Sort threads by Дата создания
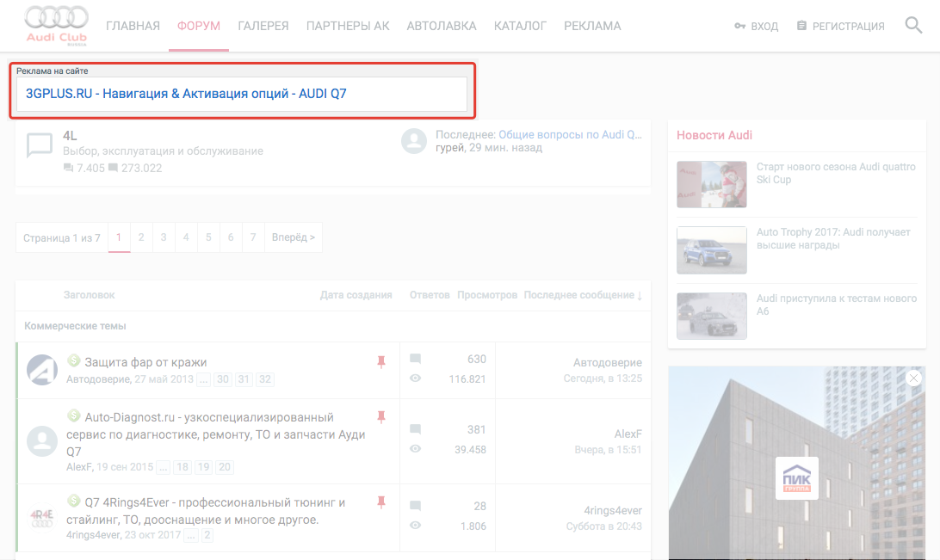 pos(356,295)
